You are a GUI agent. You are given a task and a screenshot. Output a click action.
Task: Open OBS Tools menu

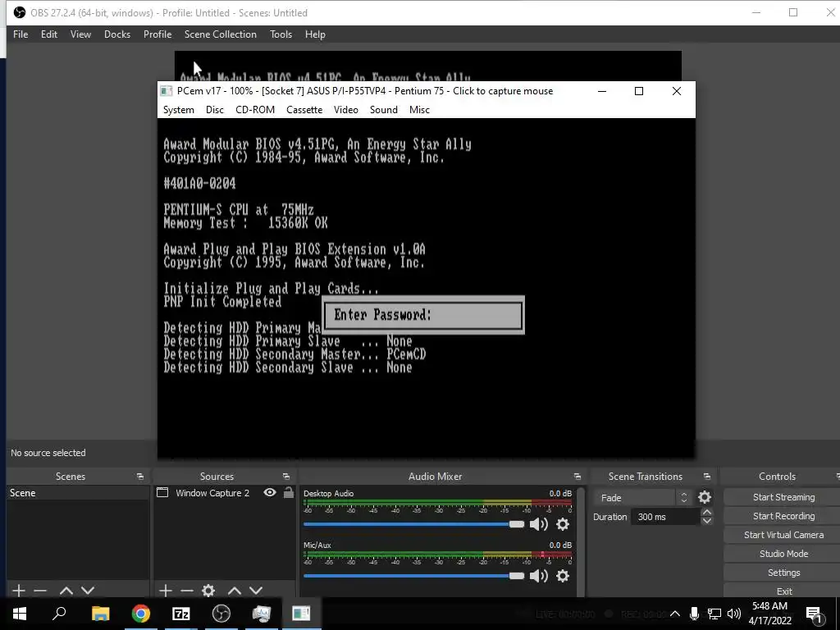tap(281, 34)
